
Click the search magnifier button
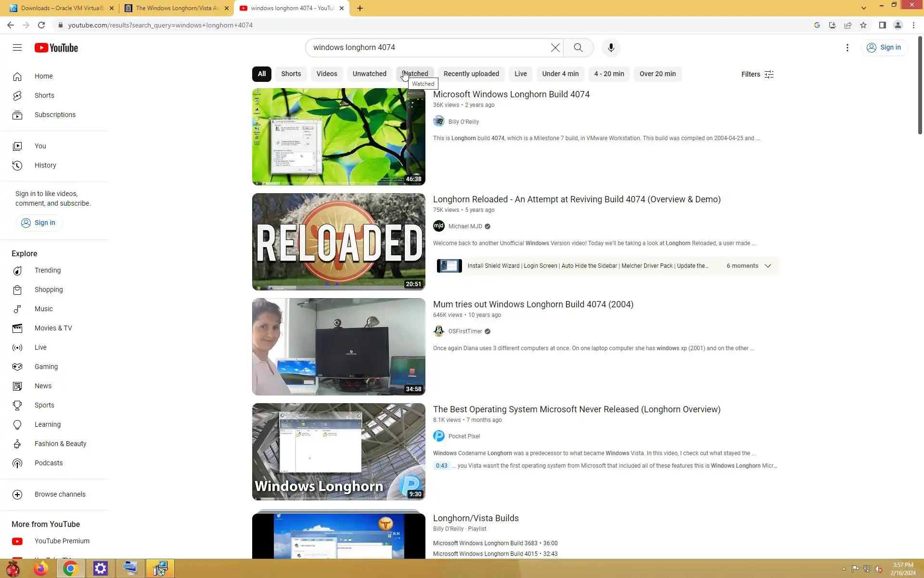pos(578,48)
